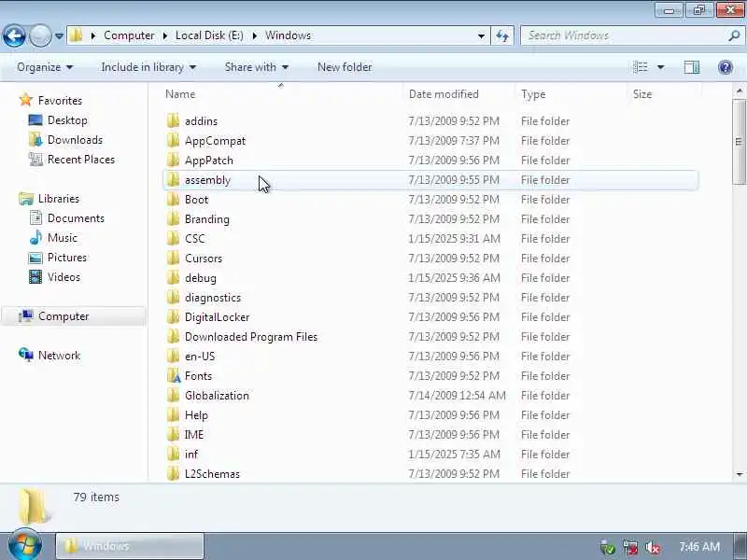Open Downloads in the navigation pane
Viewport: 747px width, 560px height.
pos(75,140)
